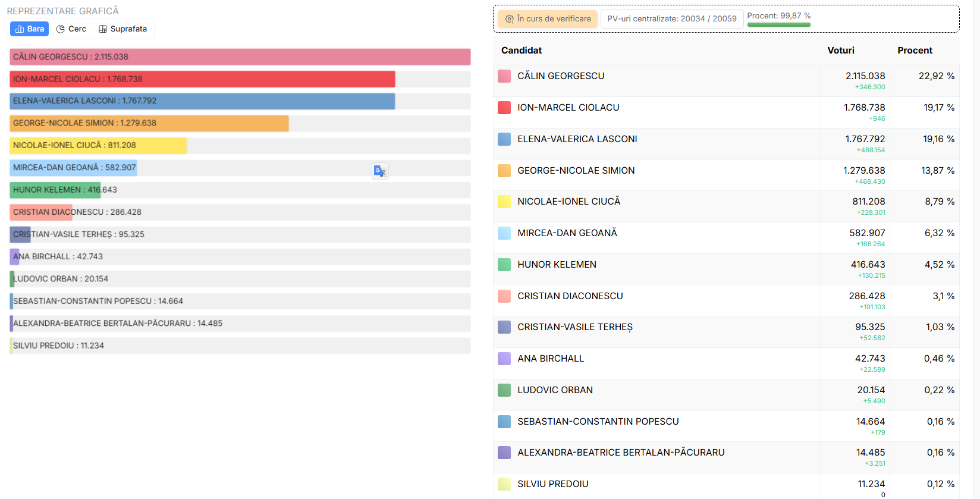The height and width of the screenshot is (499, 980).
Task: Click the MIRCEA-DAN GEOANĂ bar in chart
Action: (x=74, y=168)
